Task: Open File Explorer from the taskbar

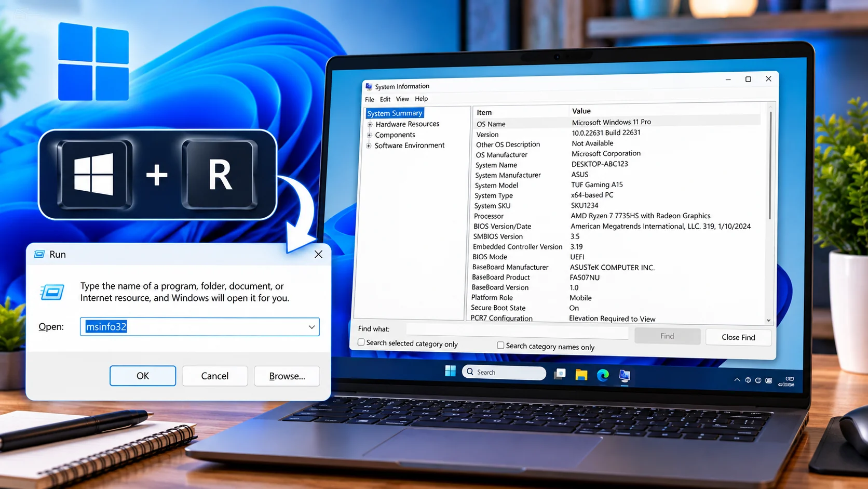Action: (581, 375)
